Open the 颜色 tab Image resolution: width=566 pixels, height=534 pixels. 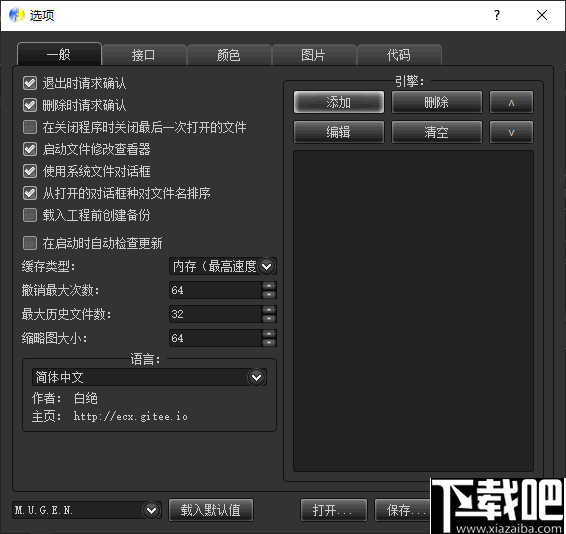229,55
